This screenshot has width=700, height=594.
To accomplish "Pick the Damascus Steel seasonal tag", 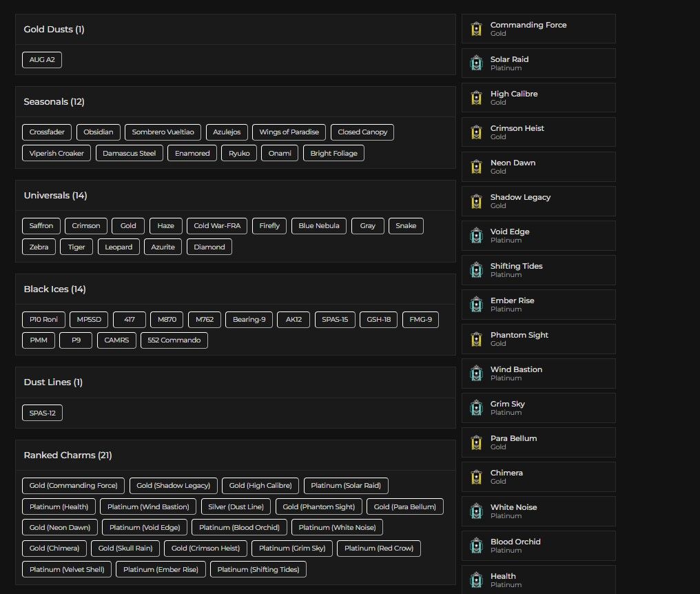I will (x=130, y=153).
